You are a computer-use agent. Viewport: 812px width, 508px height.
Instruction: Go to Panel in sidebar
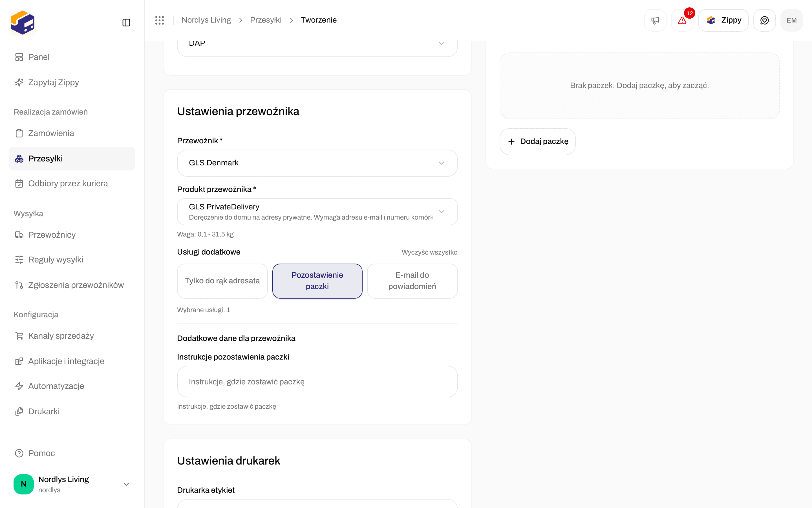click(72, 57)
